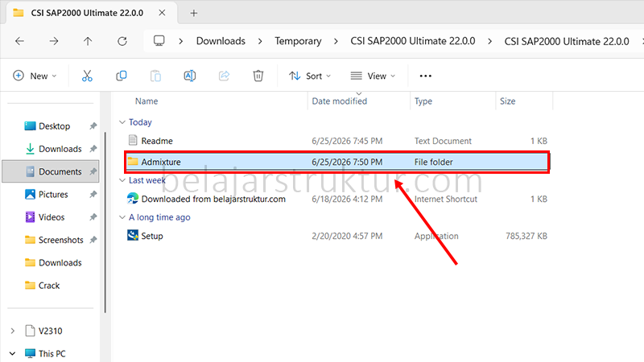Sort by the Date modified column header
Screen dimensions: 644x362
pyautogui.click(x=339, y=101)
